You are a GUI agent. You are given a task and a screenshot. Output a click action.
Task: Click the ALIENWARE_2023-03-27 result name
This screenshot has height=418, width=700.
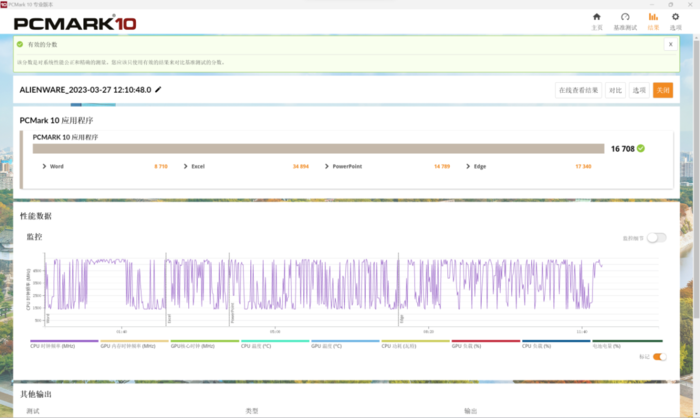85,90
